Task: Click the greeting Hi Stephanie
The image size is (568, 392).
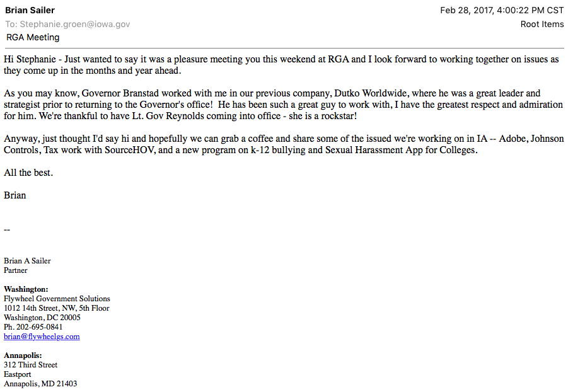Action: tap(30, 59)
